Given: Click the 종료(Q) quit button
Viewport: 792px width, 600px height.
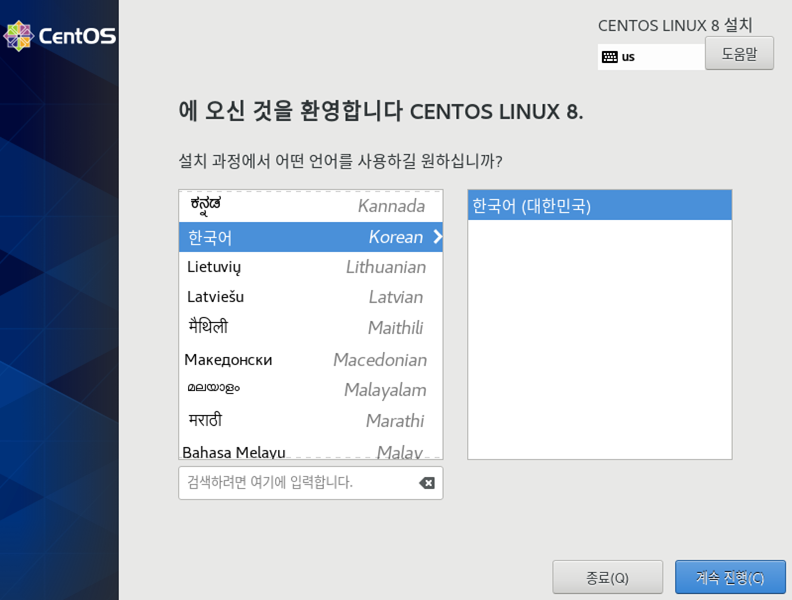Looking at the screenshot, I should [x=607, y=577].
